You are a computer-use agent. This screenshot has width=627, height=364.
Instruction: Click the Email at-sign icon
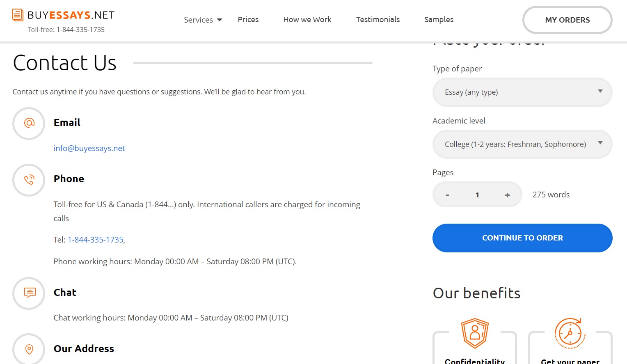(29, 123)
